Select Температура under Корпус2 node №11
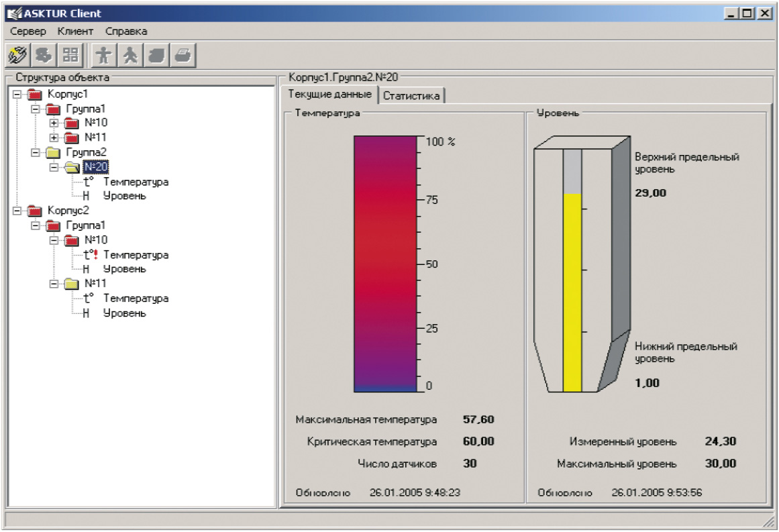 pos(136,298)
